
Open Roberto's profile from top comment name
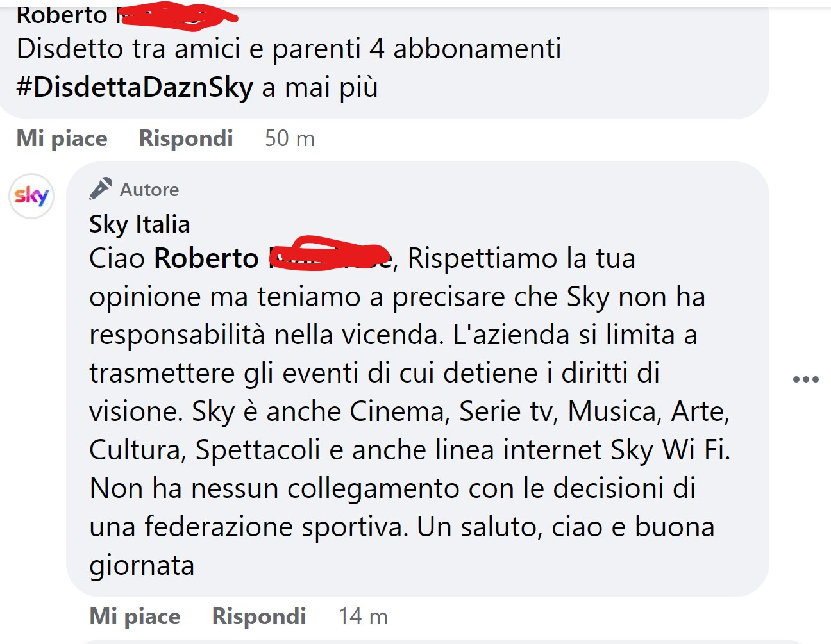[x=62, y=15]
